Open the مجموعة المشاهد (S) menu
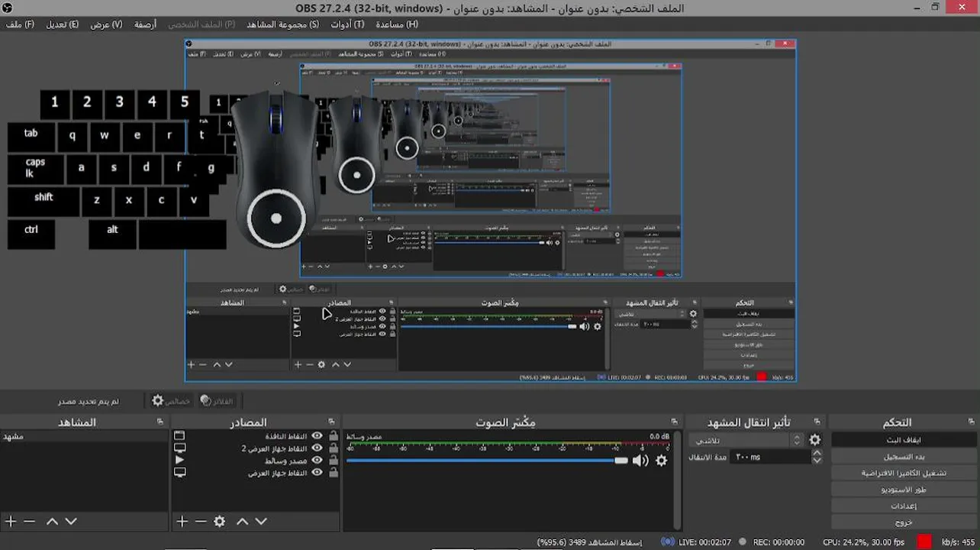This screenshot has height=550, width=980. point(282,24)
